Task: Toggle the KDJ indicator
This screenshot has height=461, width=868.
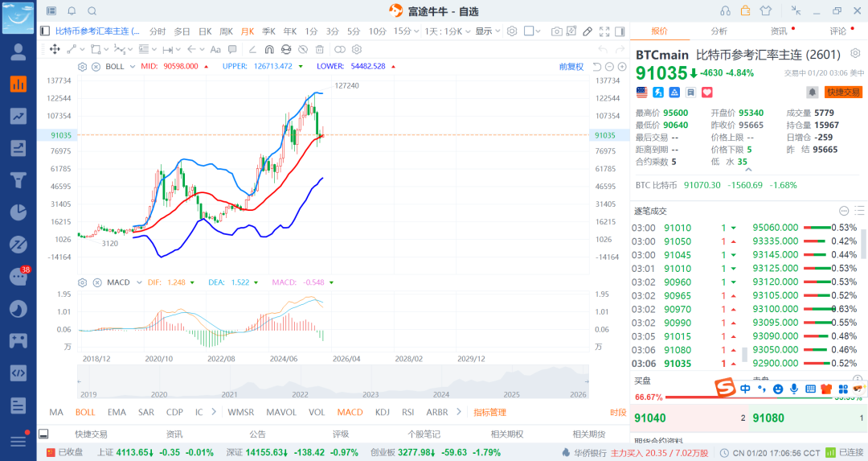Action: pyautogui.click(x=382, y=412)
